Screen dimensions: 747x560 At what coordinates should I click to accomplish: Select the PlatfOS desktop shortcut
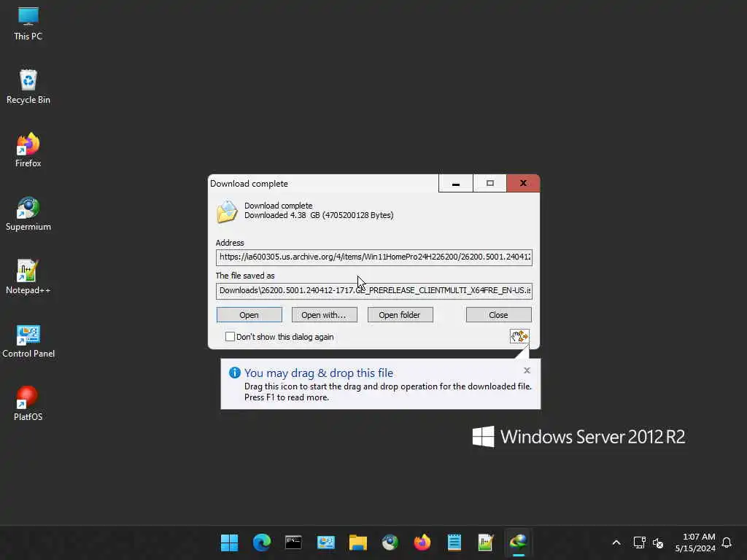point(28,404)
